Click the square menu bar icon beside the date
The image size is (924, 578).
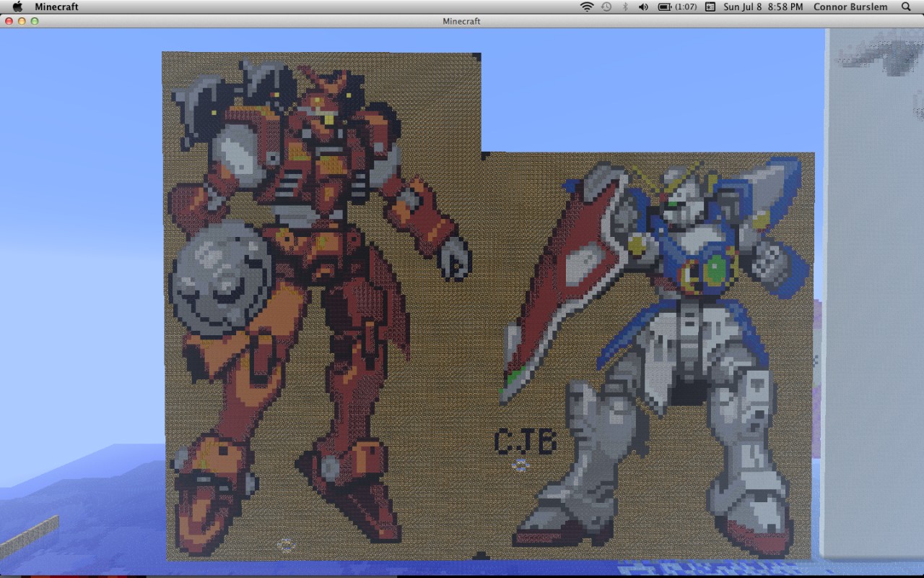(x=710, y=7)
